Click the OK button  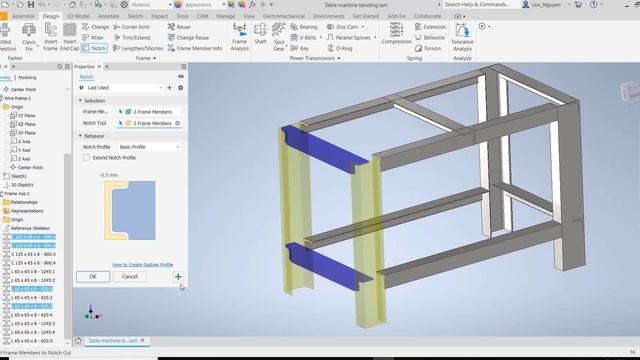[93, 277]
